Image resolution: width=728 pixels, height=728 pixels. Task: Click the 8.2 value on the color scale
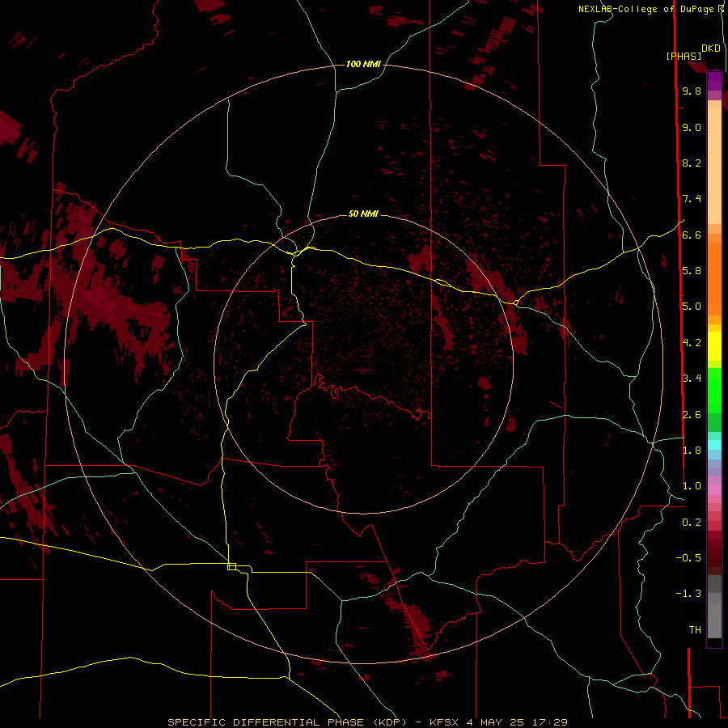(692, 163)
